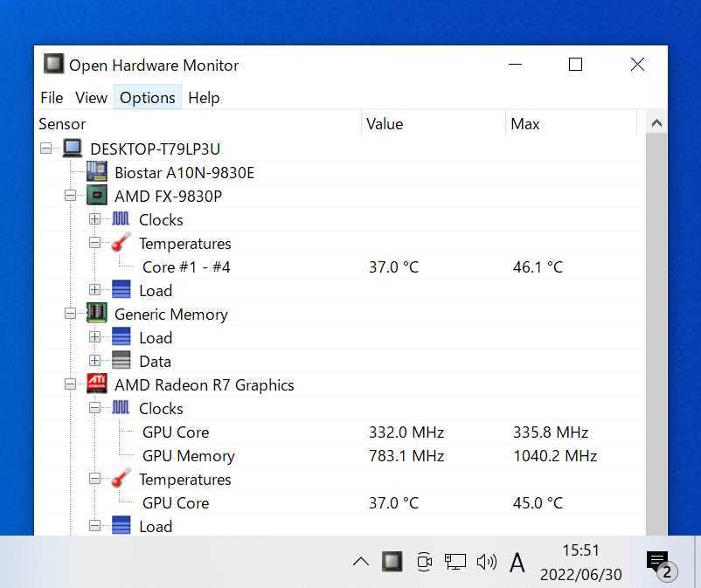701x588 pixels.
Task: Open the View menu
Action: (x=91, y=97)
